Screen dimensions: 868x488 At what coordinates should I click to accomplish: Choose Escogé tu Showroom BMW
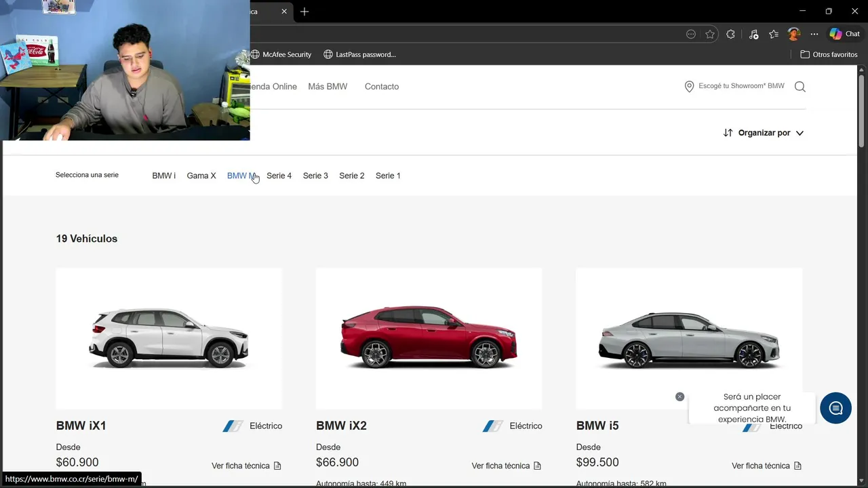pyautogui.click(x=741, y=86)
